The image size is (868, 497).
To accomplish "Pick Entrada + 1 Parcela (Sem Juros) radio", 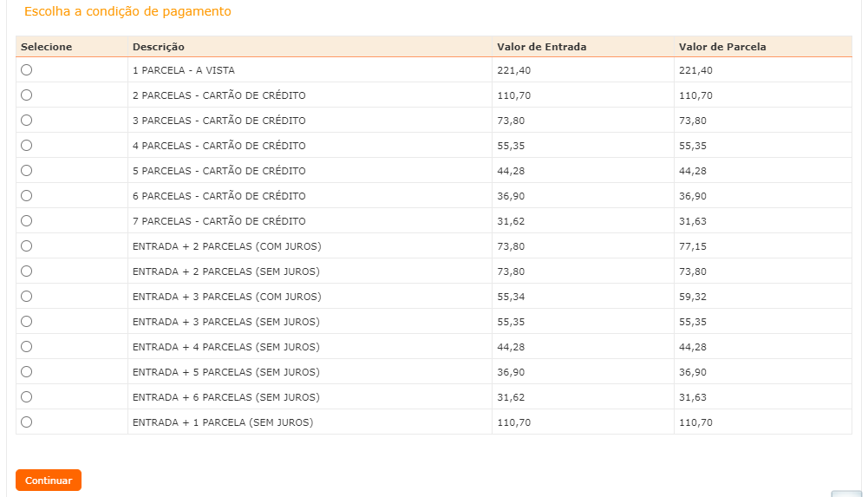I will tap(27, 422).
